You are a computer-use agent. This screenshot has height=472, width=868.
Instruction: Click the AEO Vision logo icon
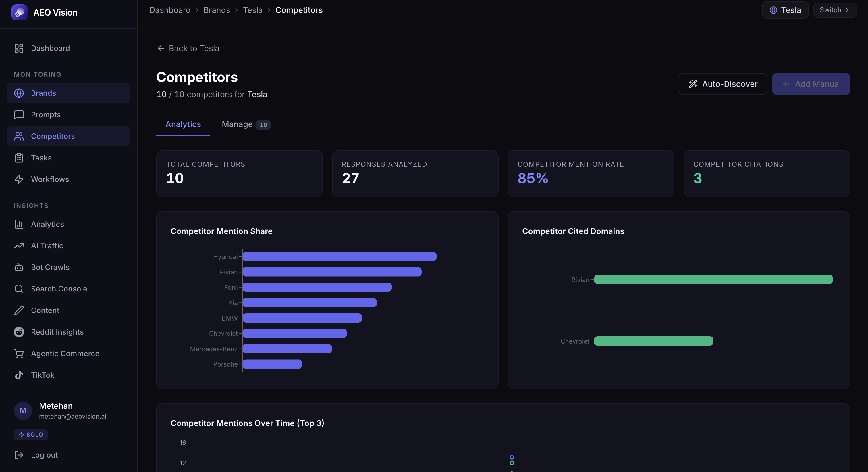(x=19, y=12)
